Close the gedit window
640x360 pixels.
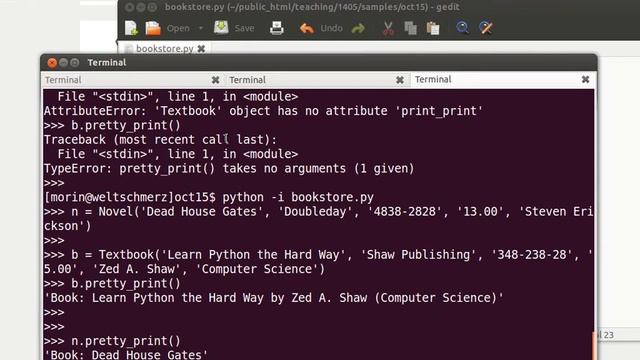click(x=129, y=7)
